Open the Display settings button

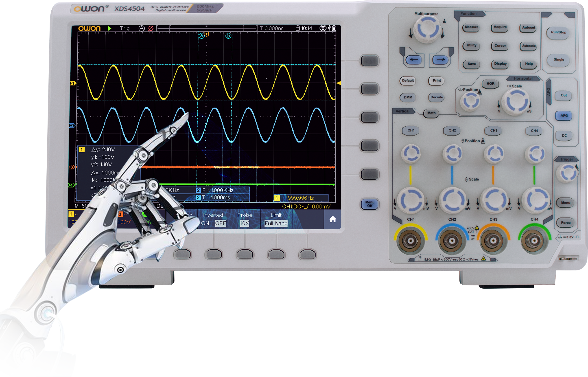(x=500, y=64)
